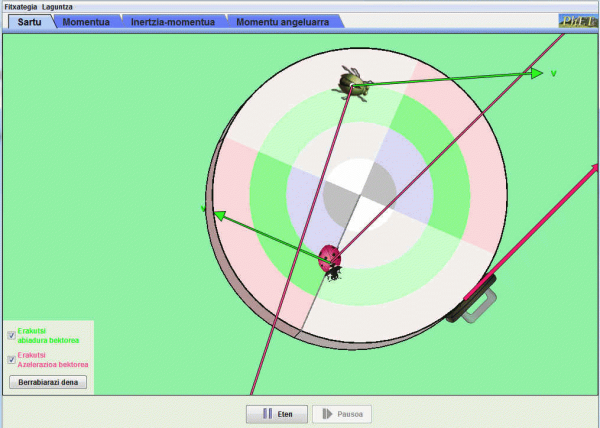Click the pause icon on the Eten button
600x428 pixels.
click(267, 413)
